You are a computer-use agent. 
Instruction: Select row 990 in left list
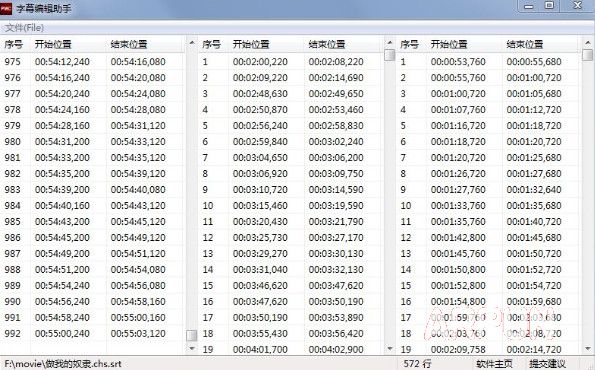(x=93, y=301)
